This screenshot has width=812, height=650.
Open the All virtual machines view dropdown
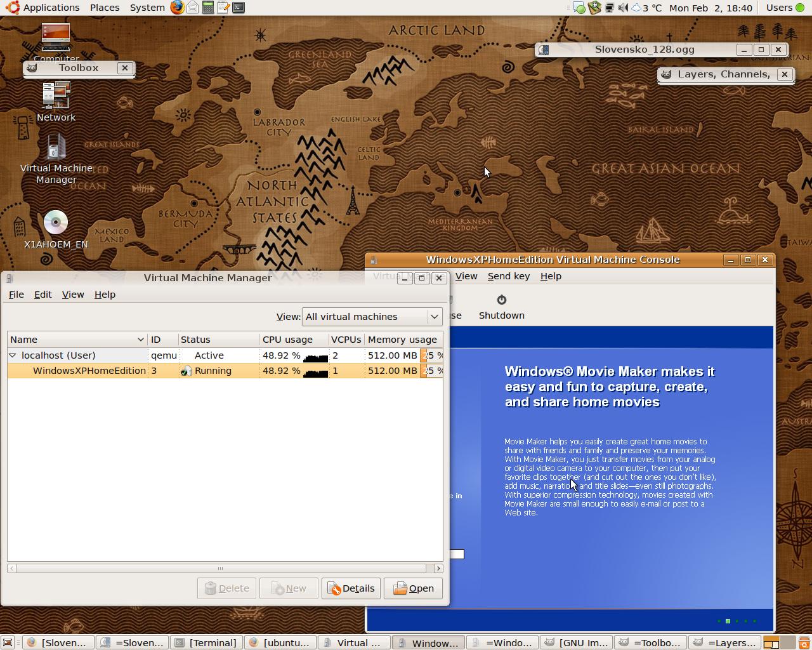[x=372, y=317]
